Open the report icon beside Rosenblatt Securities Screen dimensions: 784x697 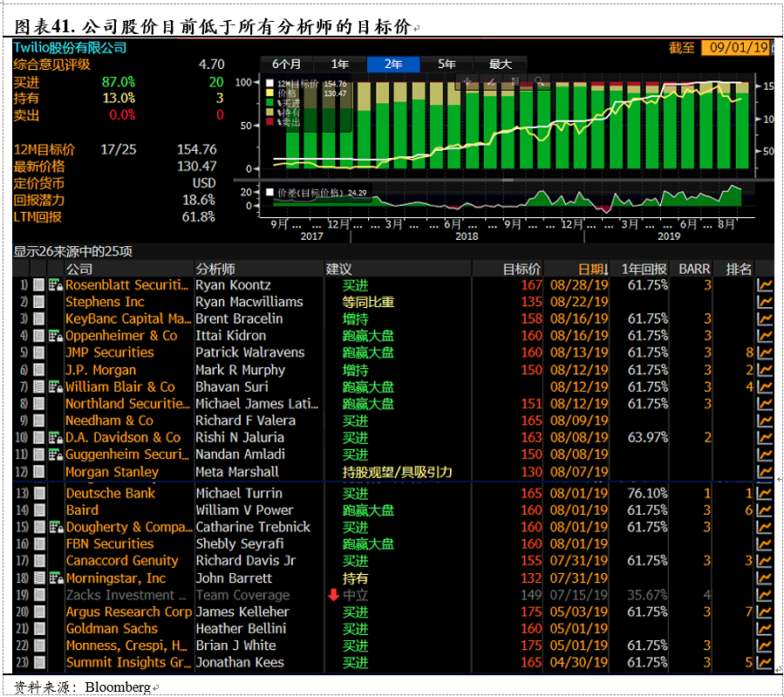click(x=56, y=285)
